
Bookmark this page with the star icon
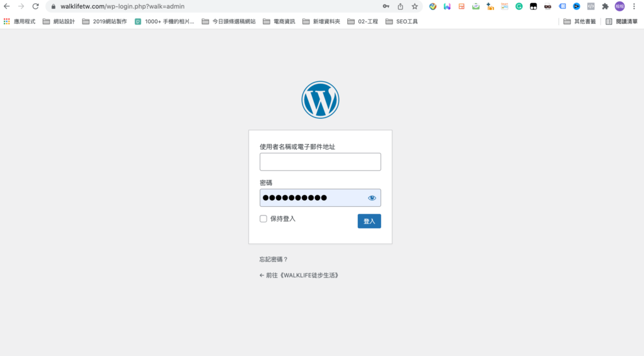(415, 6)
